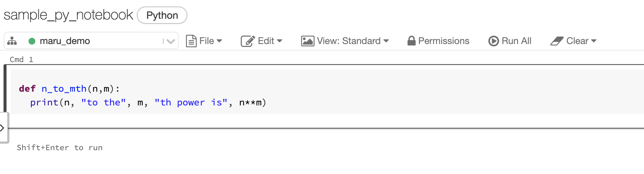Open the Clear dropdown caret
Screen dimensions: 644x174
(593, 41)
